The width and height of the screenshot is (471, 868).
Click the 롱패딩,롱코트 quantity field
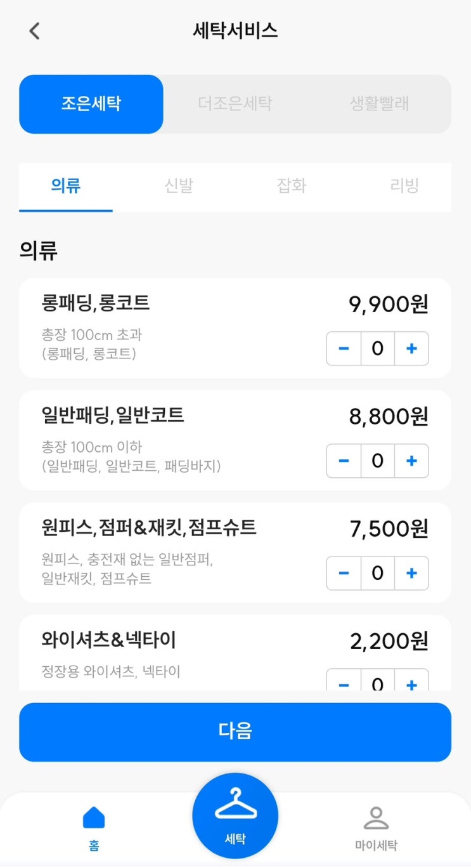pos(378,348)
